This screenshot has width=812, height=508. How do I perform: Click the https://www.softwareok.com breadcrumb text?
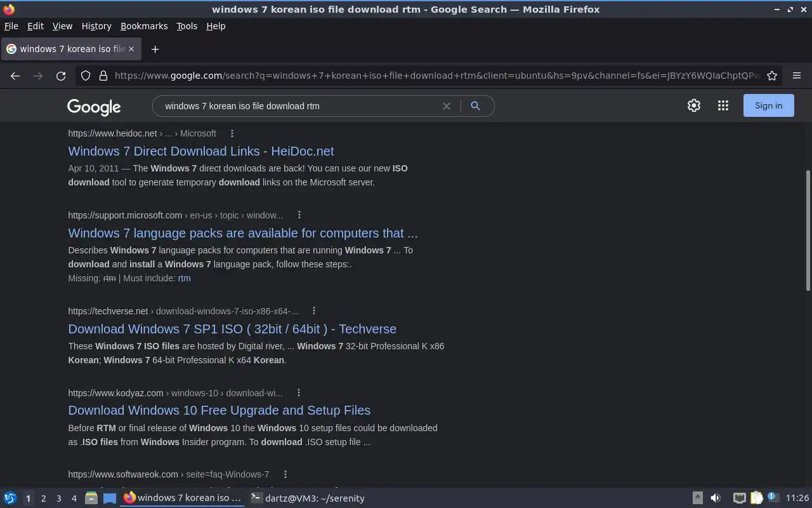tap(123, 474)
